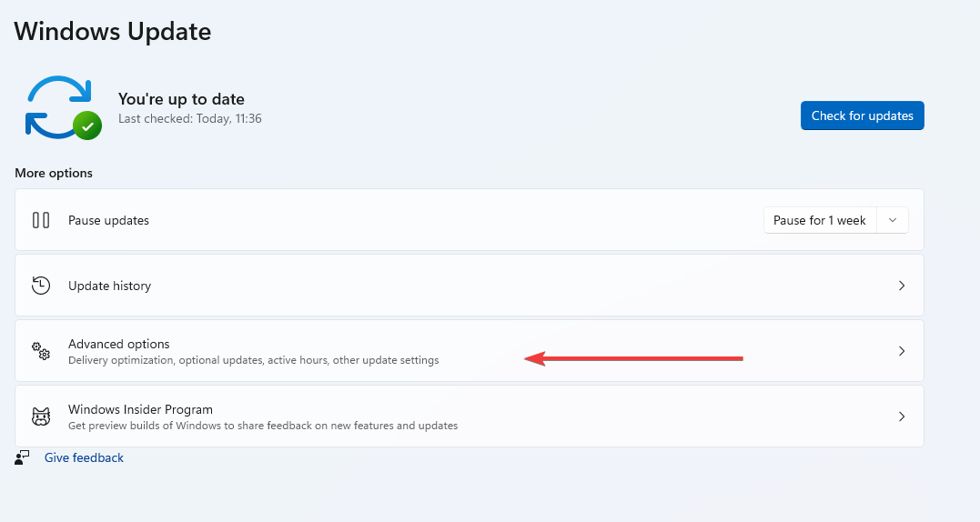Click the 'You're up to date' status text
The height and width of the screenshot is (522, 980).
pos(181,99)
